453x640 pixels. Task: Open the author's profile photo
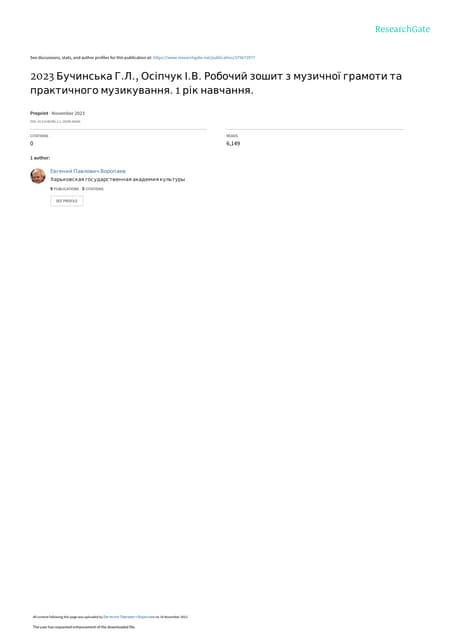tap(38, 176)
